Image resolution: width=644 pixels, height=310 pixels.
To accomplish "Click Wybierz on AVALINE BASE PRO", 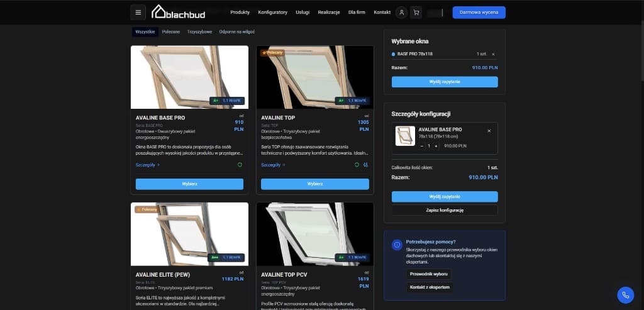I will 189,184.
